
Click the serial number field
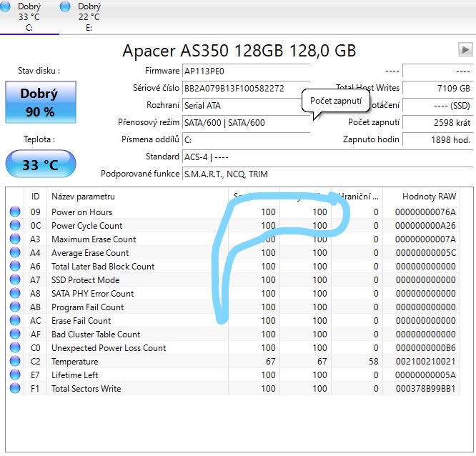pos(245,89)
